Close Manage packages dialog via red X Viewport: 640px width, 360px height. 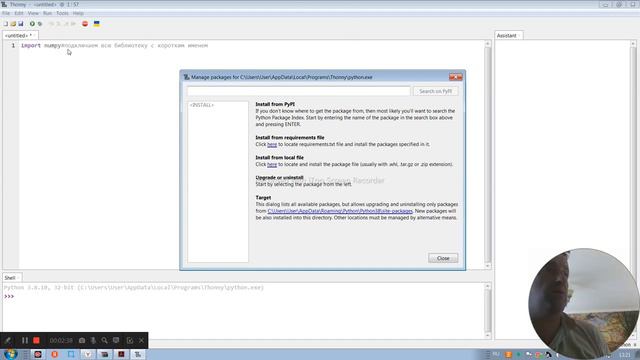tap(456, 77)
